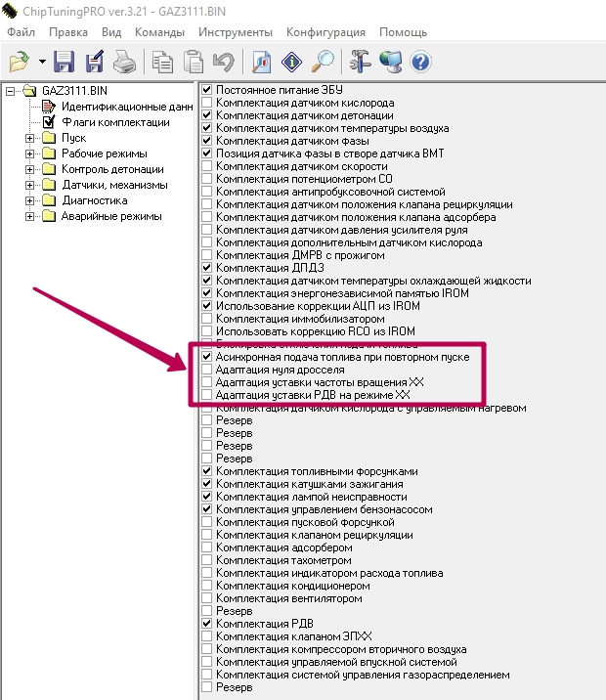The width and height of the screenshot is (606, 700).
Task: Uncheck Комплектация катушками зажигания
Action: click(206, 484)
